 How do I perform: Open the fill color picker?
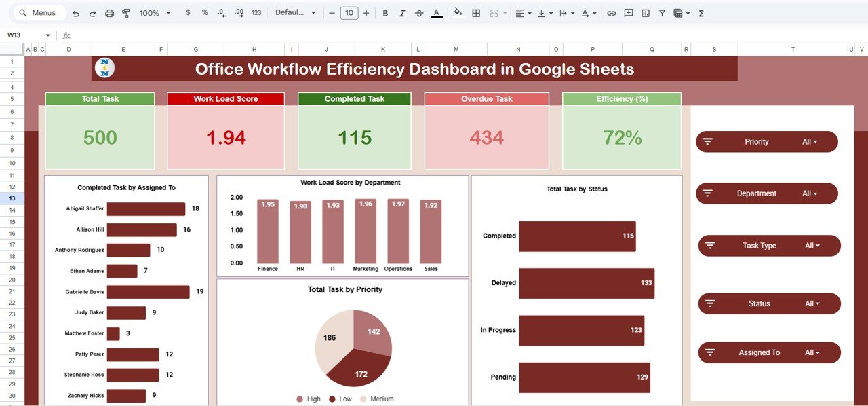[458, 13]
